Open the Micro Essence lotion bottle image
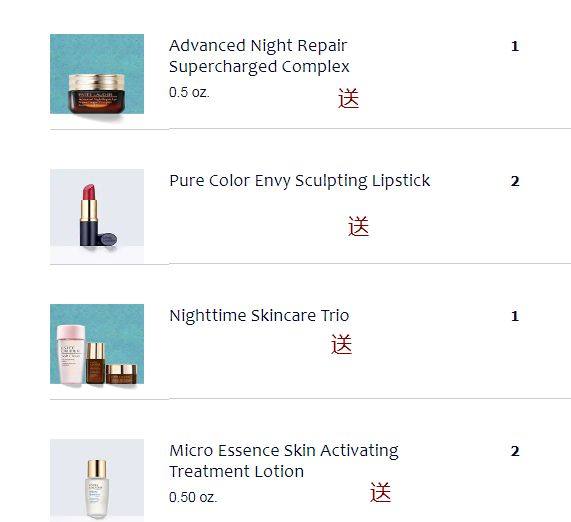Screen dimensions: 571x522 click(x=97, y=480)
